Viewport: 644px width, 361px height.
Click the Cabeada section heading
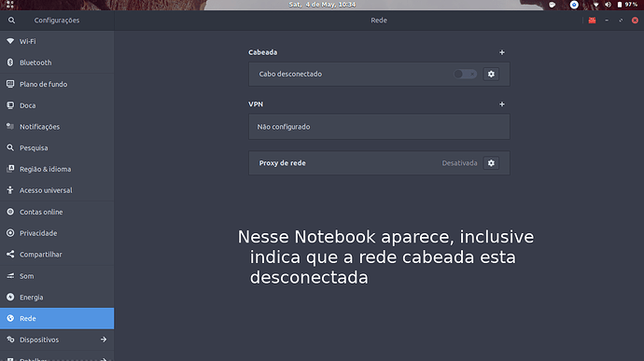[263, 52]
